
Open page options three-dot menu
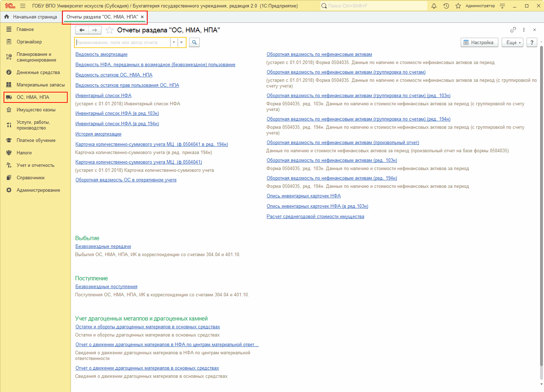pos(524,30)
